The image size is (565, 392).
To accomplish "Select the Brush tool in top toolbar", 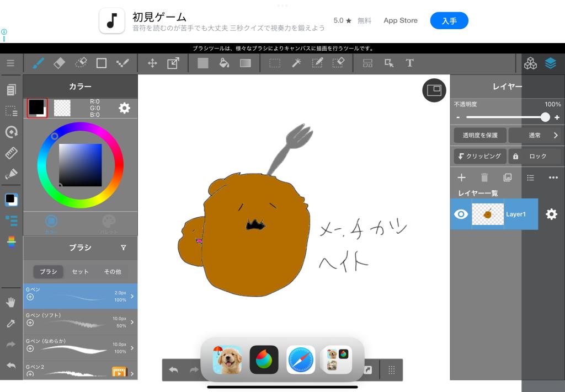I will click(x=38, y=63).
